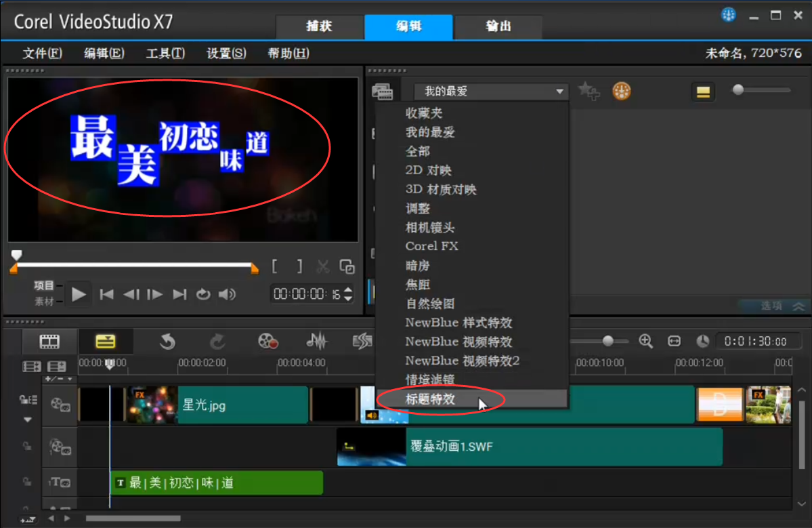Open the 我的最爱 filter category dropdown

490,92
